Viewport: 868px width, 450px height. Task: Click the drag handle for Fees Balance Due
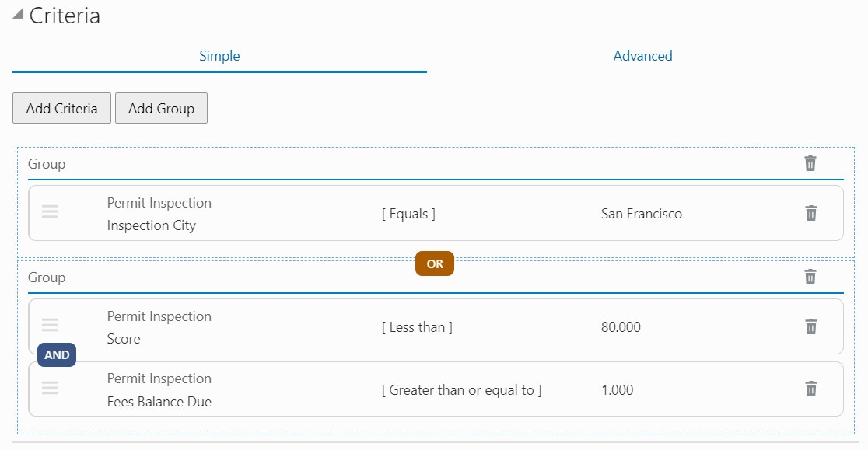point(50,387)
